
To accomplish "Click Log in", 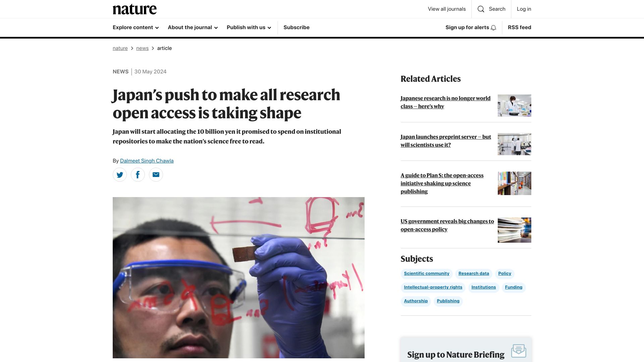I will 524,9.
